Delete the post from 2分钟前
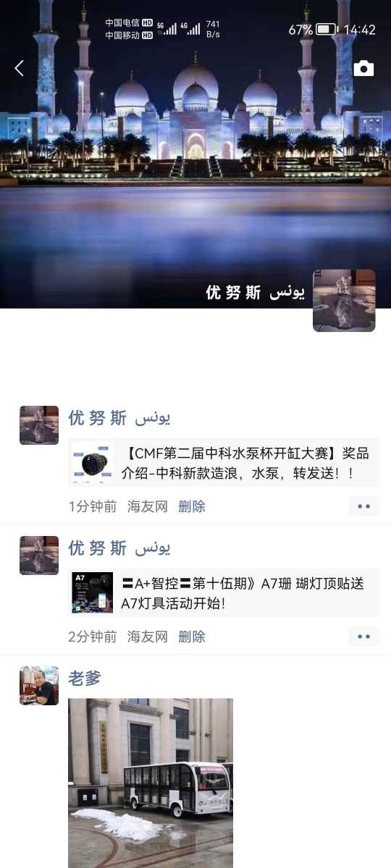 192,637
